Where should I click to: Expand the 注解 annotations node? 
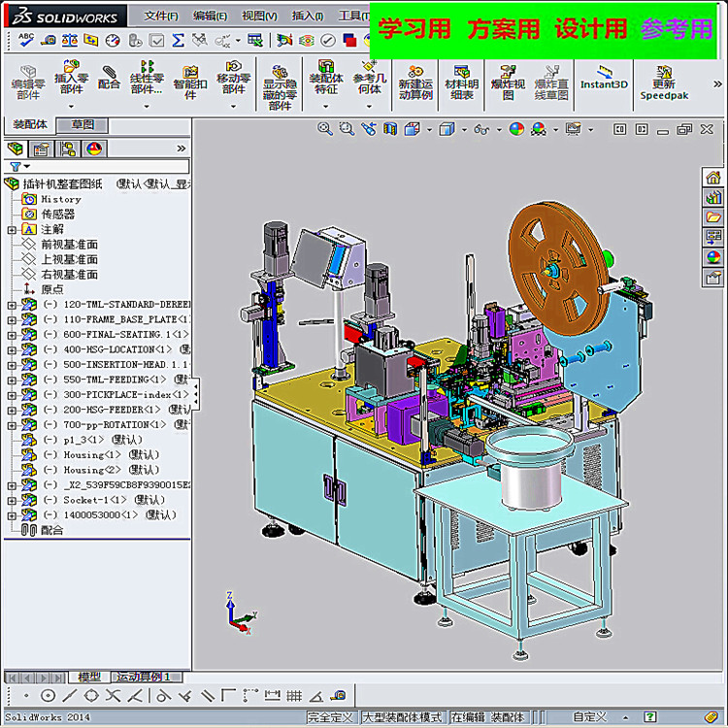coord(12,230)
